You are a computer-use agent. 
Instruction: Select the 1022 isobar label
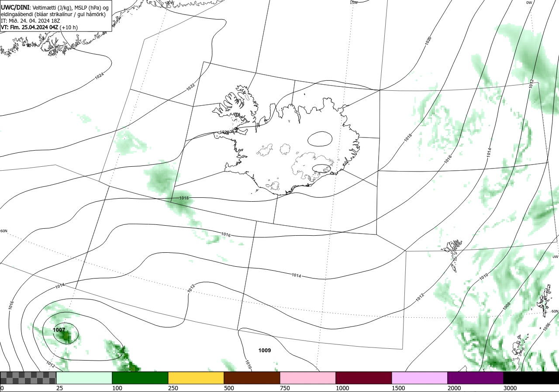[190, 86]
